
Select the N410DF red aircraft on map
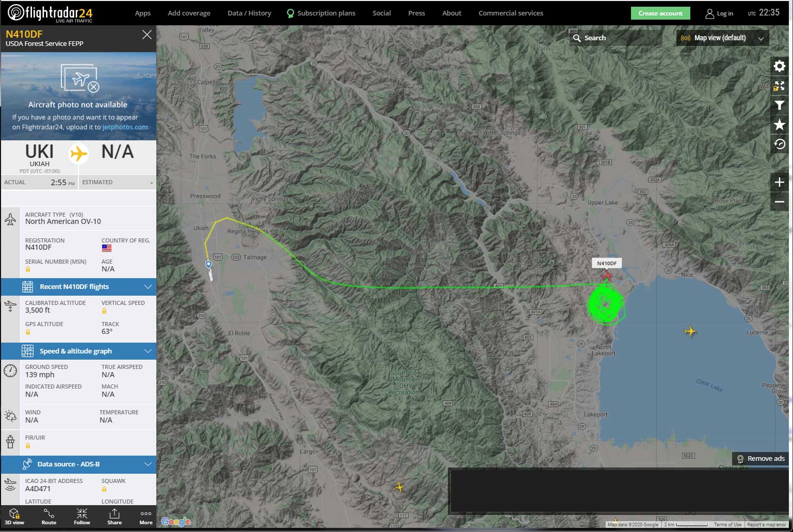[607, 277]
